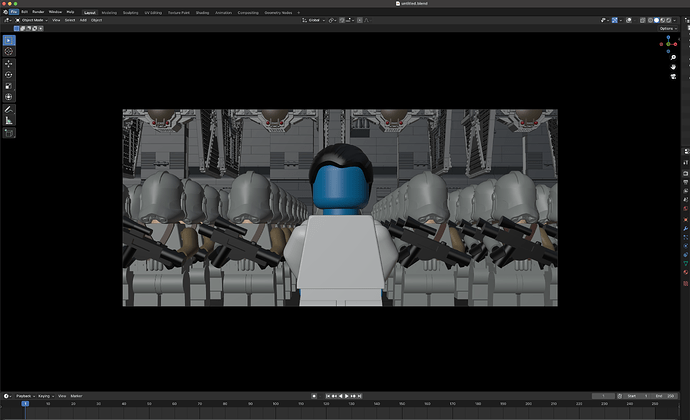Click the navigation gizmo red X axis
The width and height of the screenshot is (690, 420).
pos(675,44)
